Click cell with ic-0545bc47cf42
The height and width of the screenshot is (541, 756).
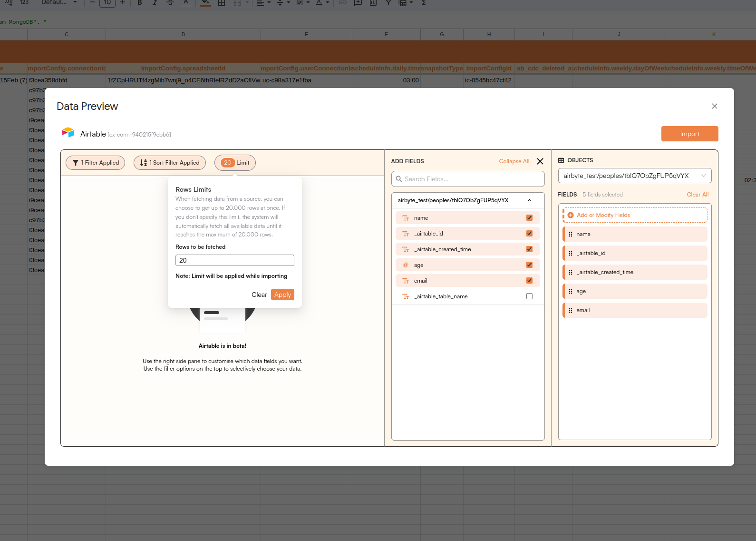(x=489, y=80)
